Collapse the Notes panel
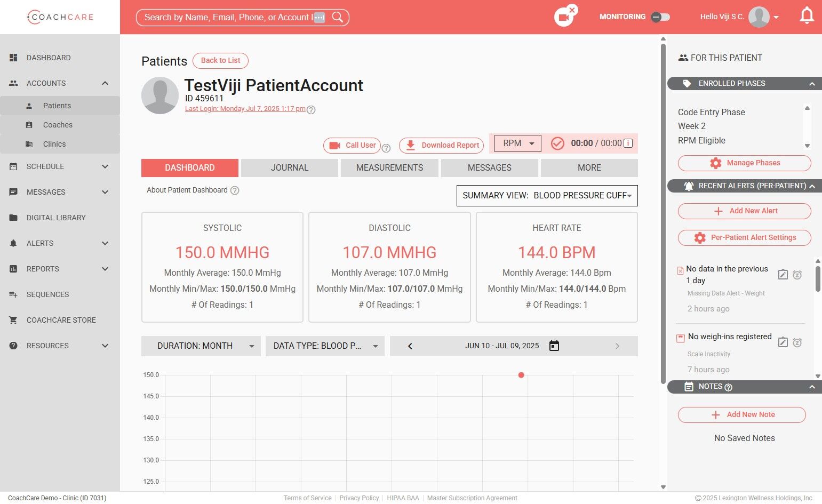Screen dimensions: 822x504 pos(812,387)
